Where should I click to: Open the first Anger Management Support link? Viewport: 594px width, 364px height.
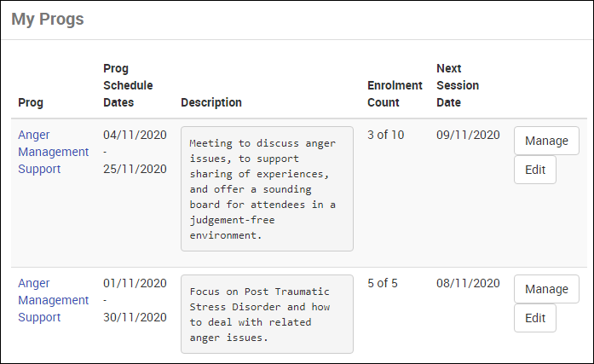point(53,152)
